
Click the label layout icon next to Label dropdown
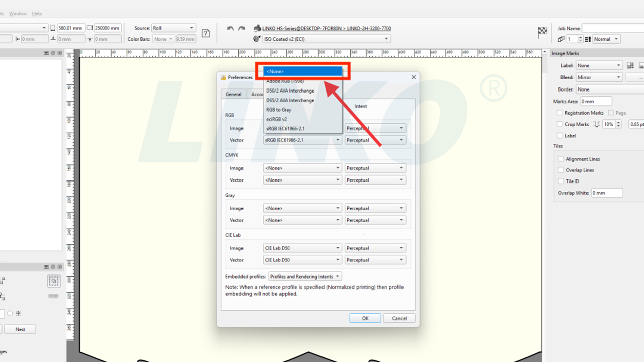point(630,65)
